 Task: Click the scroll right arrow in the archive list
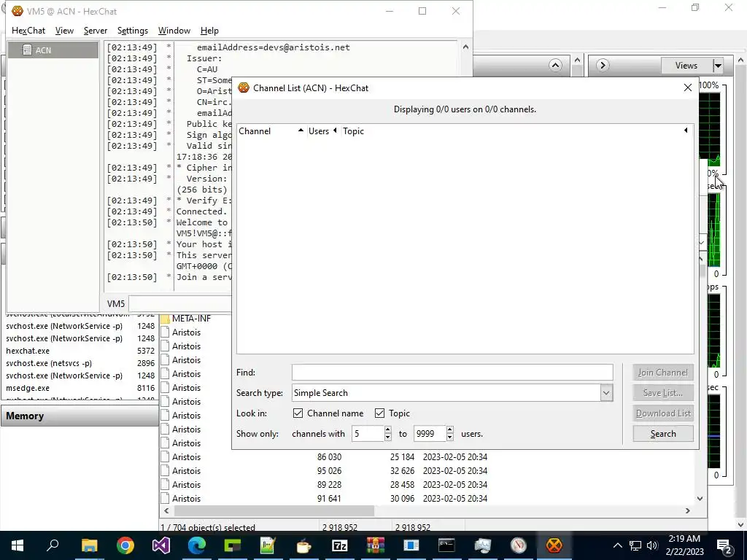pos(687,510)
